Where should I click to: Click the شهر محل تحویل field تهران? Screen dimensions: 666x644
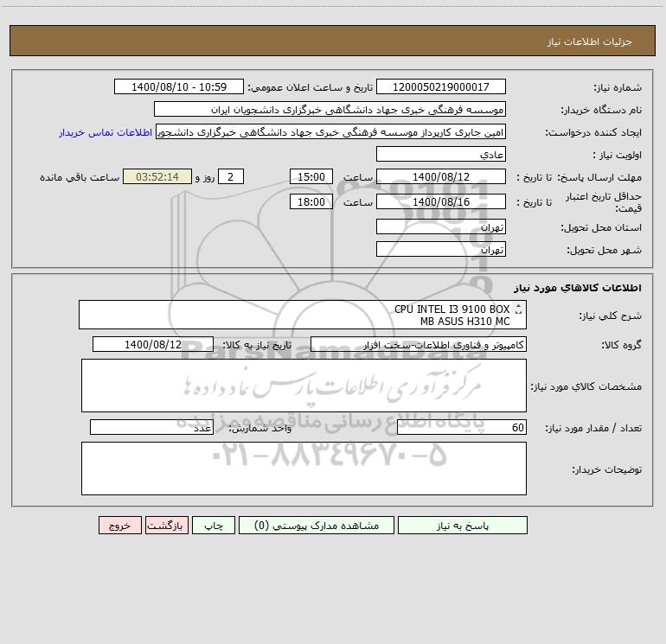pyautogui.click(x=441, y=249)
